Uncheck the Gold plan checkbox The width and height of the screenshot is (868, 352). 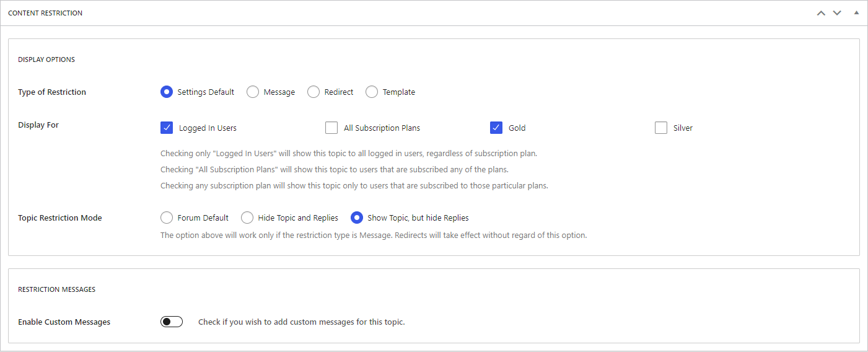(x=496, y=128)
